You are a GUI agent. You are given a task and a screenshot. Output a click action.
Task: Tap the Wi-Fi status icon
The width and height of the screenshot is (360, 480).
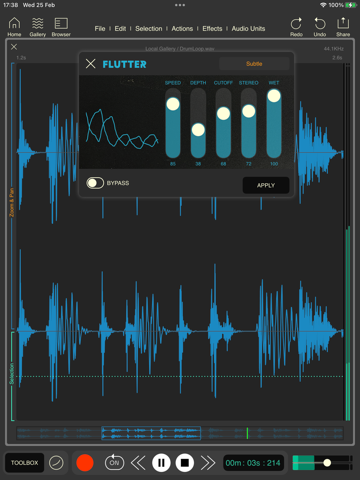click(x=323, y=5)
